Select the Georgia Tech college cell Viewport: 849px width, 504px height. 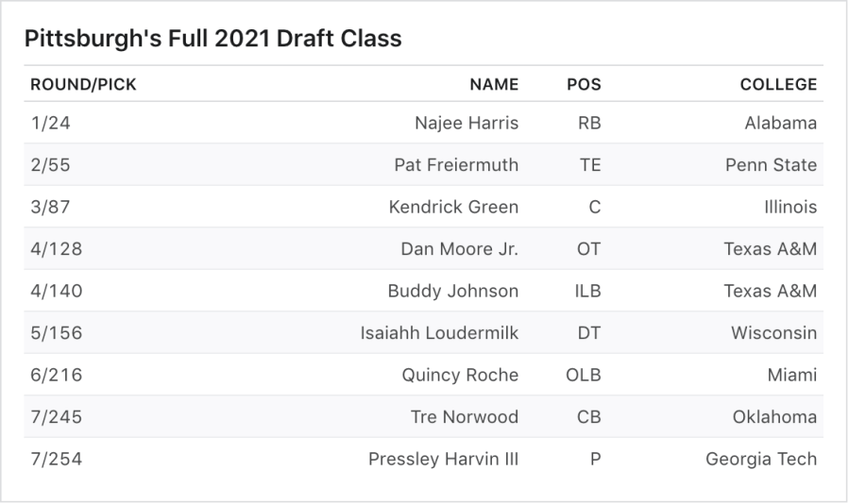(x=761, y=460)
